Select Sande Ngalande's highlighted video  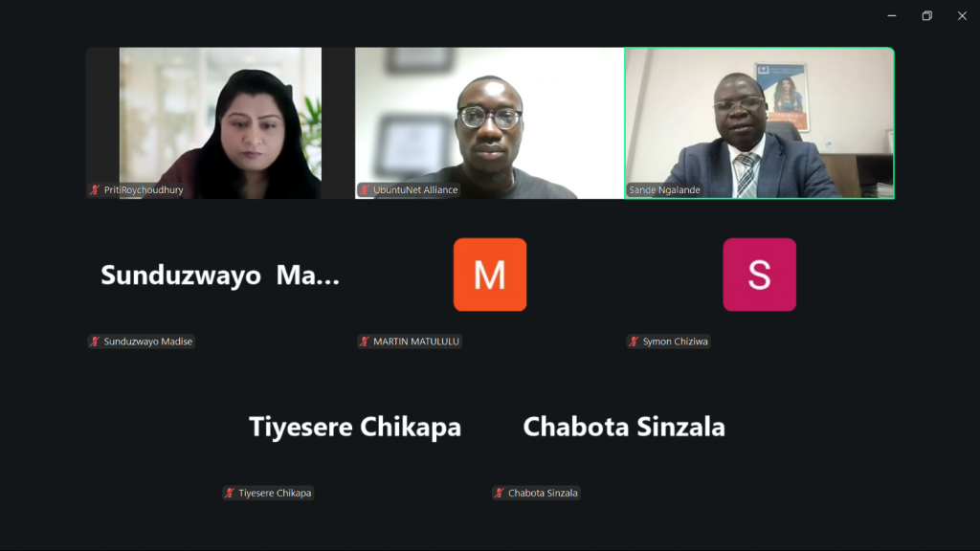pos(759,123)
